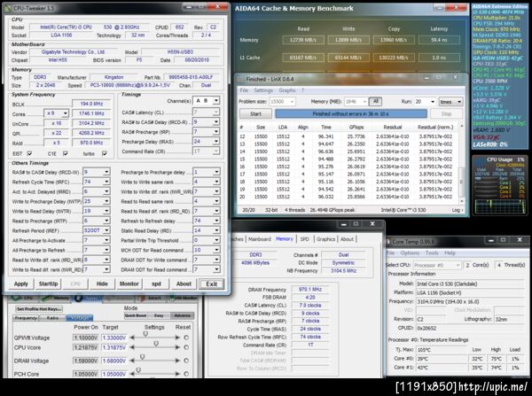
Task: Open the LinX Run count dropdown
Action: pos(425,102)
